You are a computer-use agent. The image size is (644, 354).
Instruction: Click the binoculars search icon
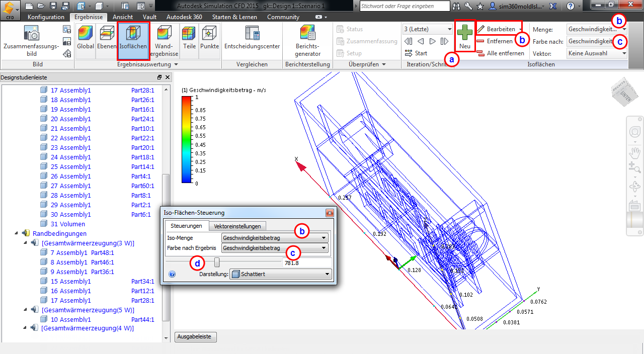[457, 6]
